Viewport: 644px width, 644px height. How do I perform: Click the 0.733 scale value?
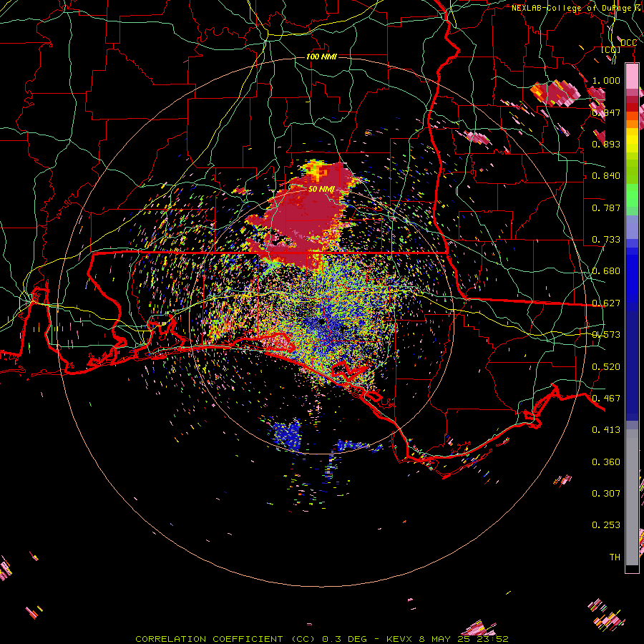coord(606,239)
